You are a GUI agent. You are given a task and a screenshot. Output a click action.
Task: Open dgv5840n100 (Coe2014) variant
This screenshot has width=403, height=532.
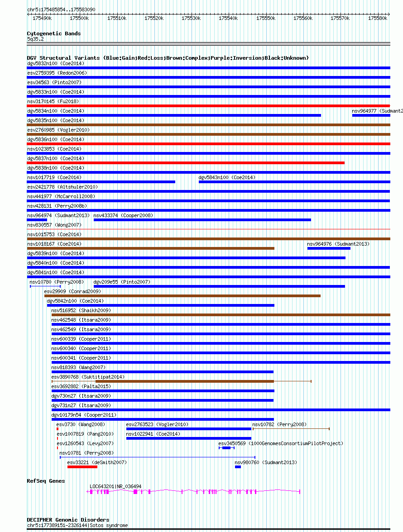pyautogui.click(x=208, y=267)
